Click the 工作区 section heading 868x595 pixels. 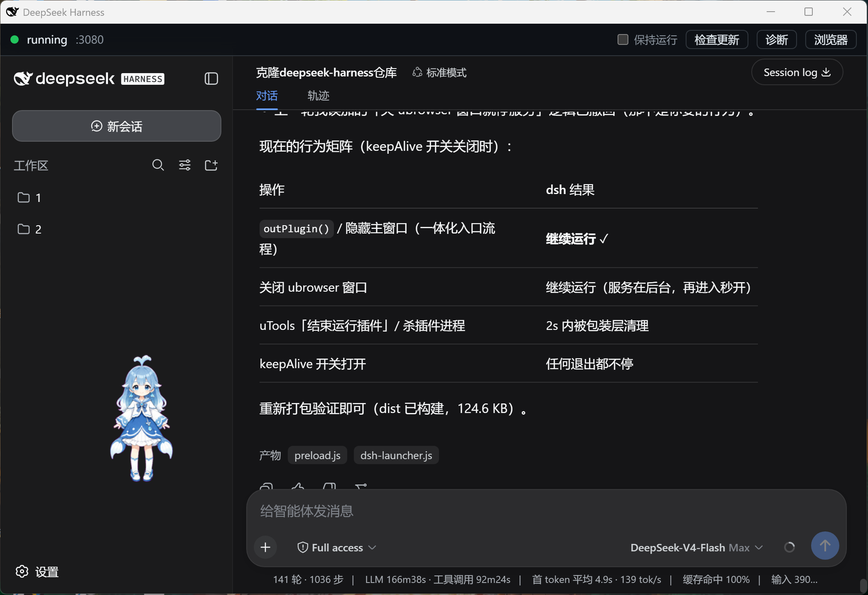click(x=31, y=165)
